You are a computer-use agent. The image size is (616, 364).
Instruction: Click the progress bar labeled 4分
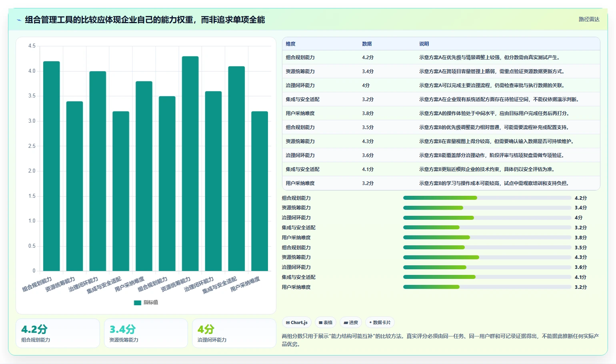tap(487, 218)
